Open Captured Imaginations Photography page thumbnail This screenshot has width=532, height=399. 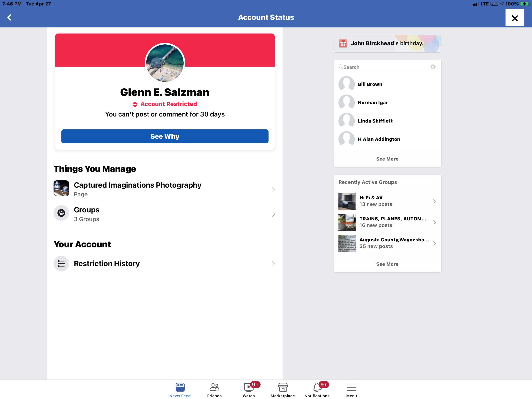click(61, 188)
